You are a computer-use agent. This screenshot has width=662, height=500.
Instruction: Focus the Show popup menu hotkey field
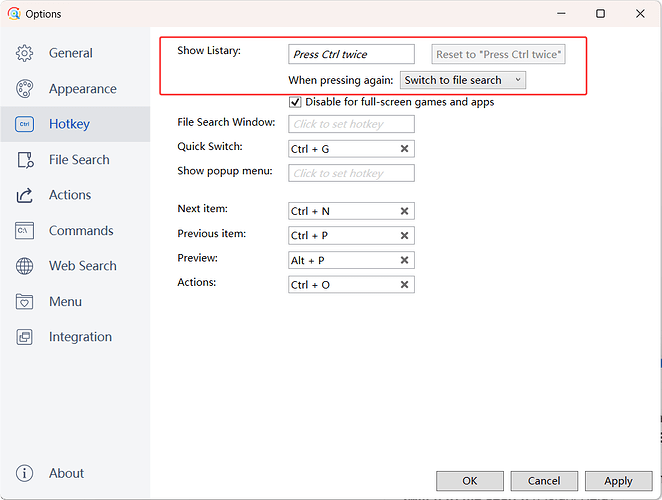[351, 173]
